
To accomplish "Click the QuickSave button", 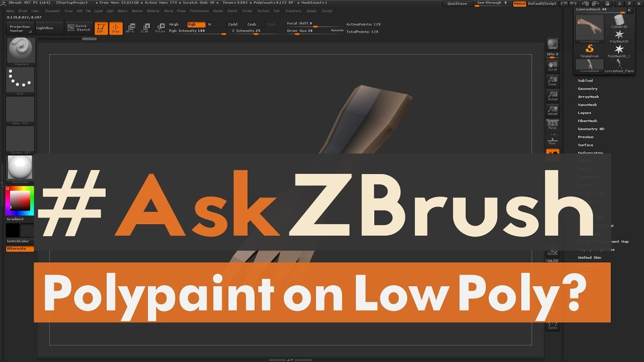I will coord(457,4).
